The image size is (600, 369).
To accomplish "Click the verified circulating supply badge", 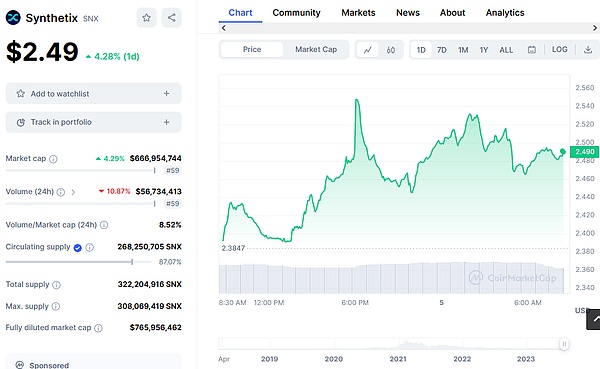I will (78, 248).
